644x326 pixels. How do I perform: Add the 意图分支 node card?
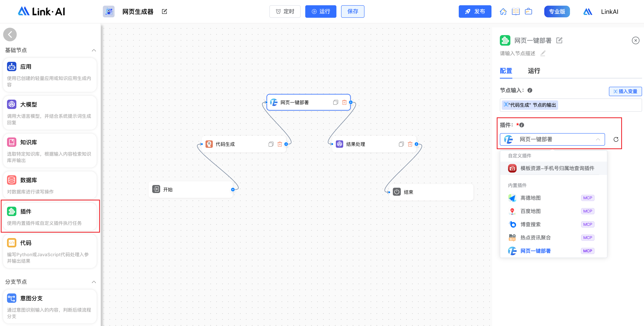pyautogui.click(x=50, y=307)
